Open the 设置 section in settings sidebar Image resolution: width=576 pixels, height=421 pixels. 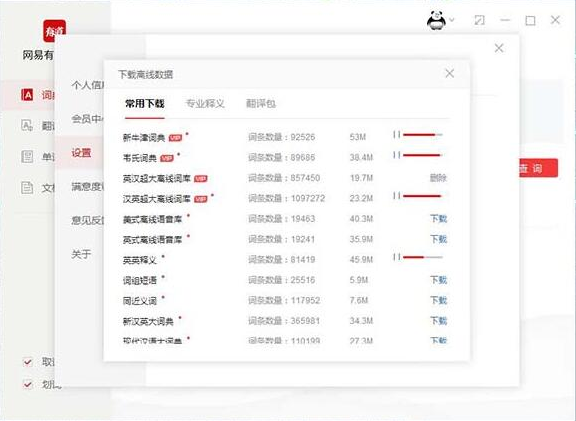(x=81, y=153)
